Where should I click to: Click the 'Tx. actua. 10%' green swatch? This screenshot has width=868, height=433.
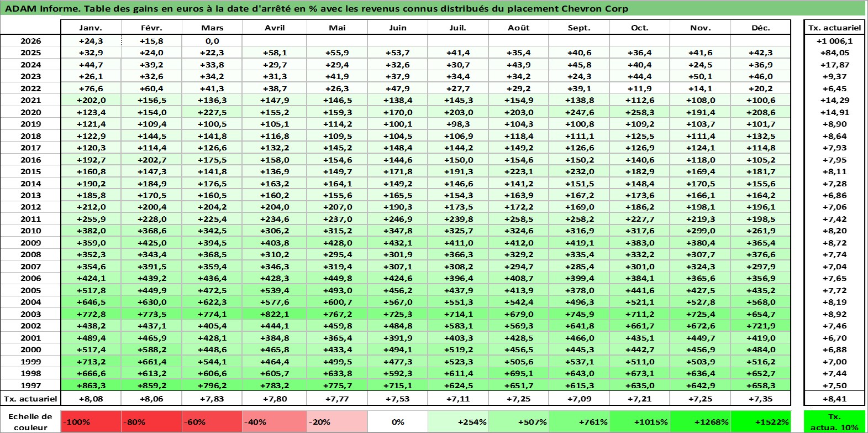point(834,422)
